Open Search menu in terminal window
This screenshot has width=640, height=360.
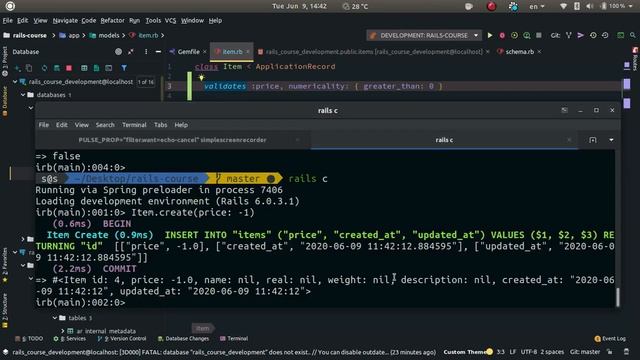point(105,125)
